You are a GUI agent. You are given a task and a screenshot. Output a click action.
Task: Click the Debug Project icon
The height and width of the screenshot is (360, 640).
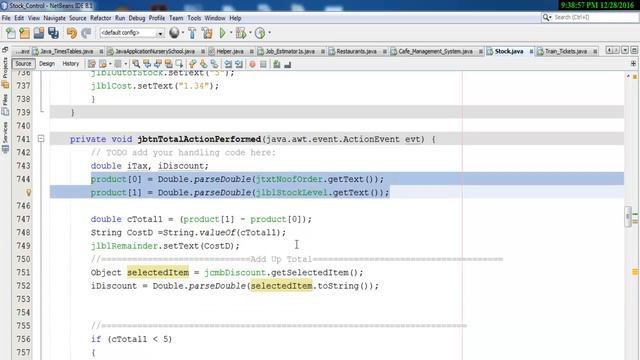241,33
